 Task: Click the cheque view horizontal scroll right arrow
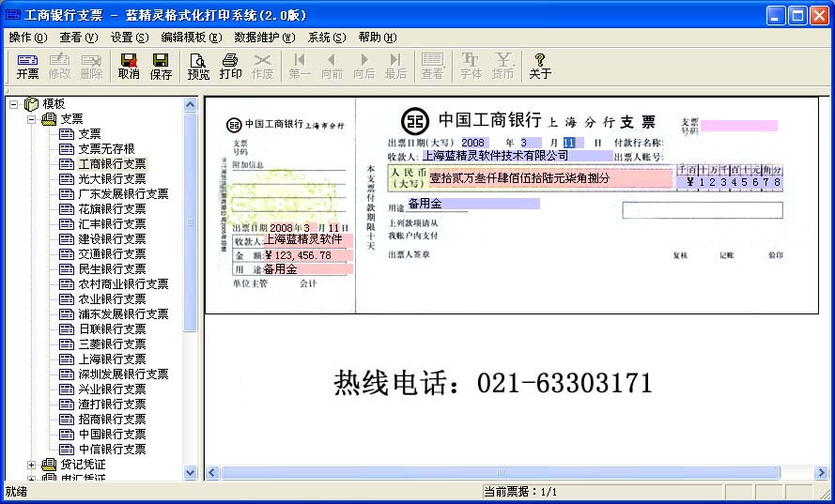click(x=821, y=473)
